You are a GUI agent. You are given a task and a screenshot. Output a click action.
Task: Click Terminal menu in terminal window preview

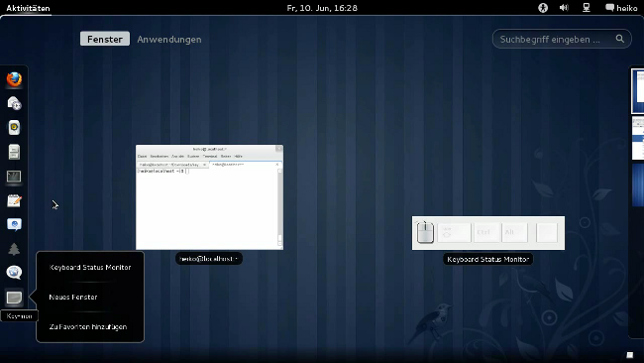point(210,157)
